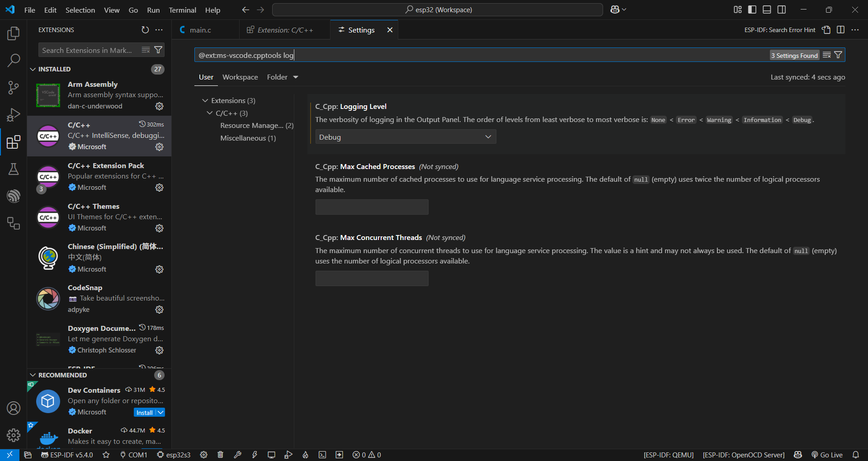The height and width of the screenshot is (461, 868).
Task: Click ESP-IDF OpenOCD Server status item
Action: (744, 455)
